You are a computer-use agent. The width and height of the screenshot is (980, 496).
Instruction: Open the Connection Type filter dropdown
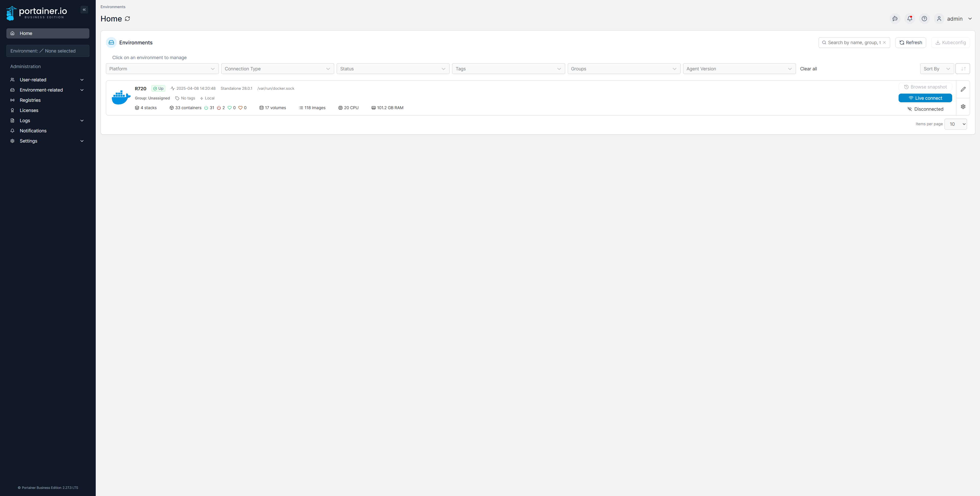(x=277, y=69)
